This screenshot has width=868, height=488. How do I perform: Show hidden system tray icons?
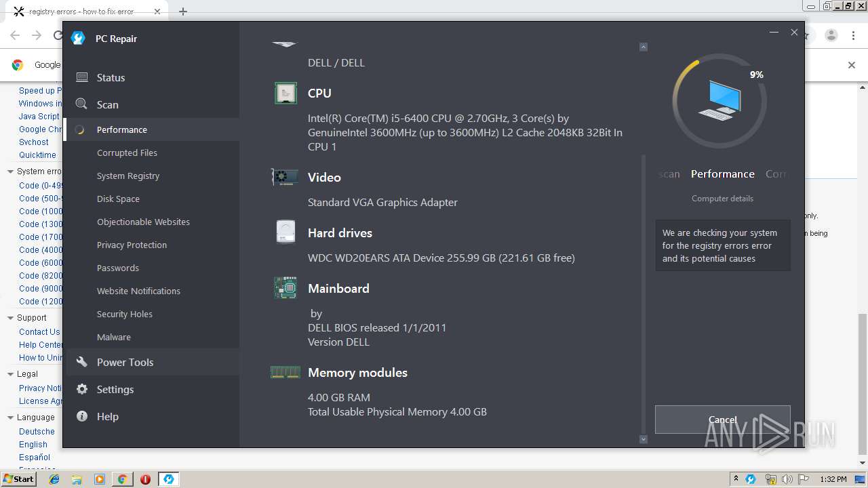pyautogui.click(x=736, y=479)
